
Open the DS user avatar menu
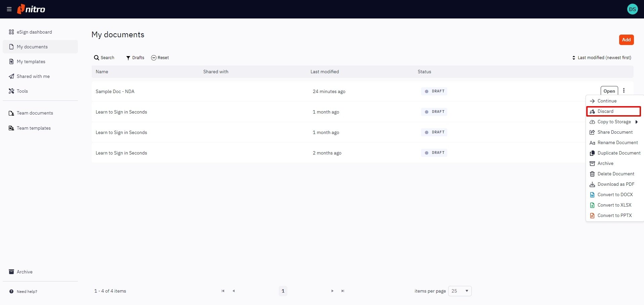(x=632, y=9)
